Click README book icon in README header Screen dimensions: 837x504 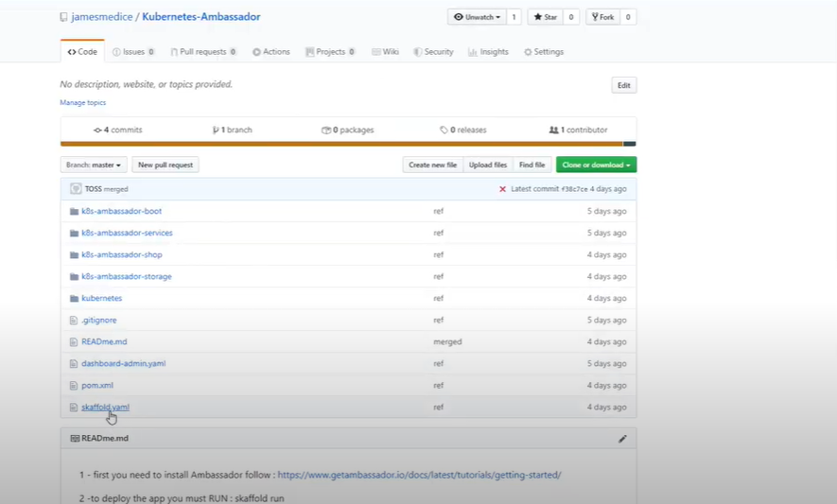point(76,439)
